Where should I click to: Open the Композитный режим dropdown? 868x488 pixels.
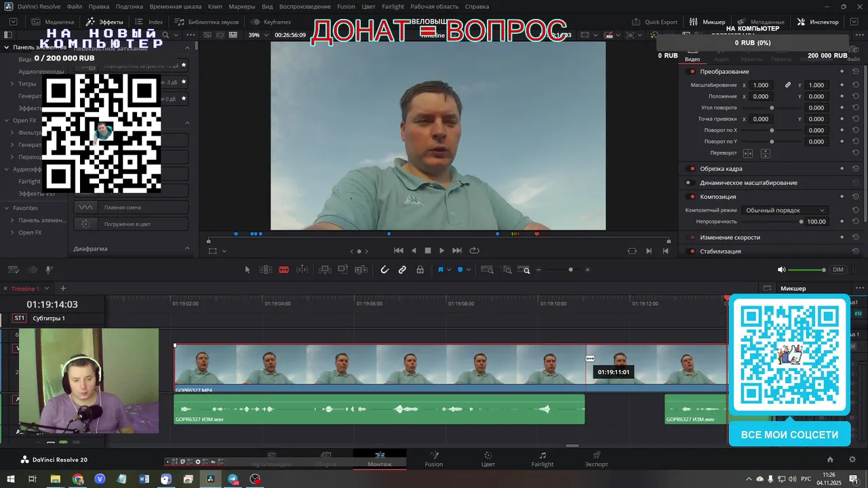pos(785,210)
